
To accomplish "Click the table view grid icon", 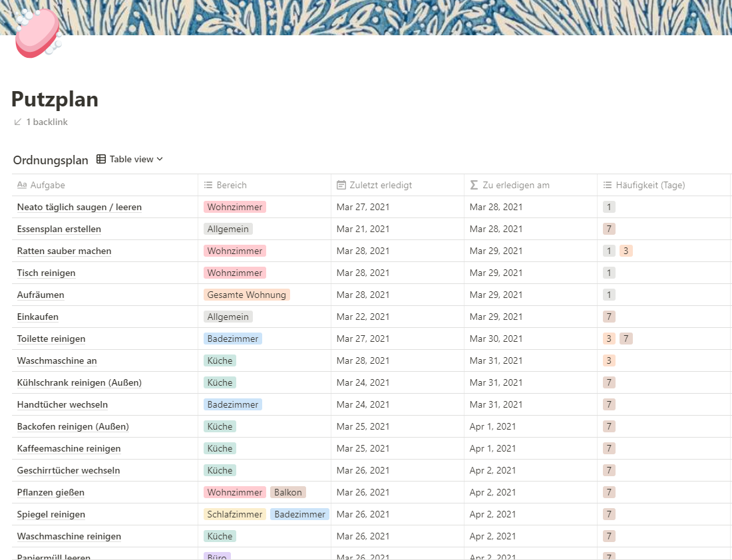I will [x=101, y=160].
